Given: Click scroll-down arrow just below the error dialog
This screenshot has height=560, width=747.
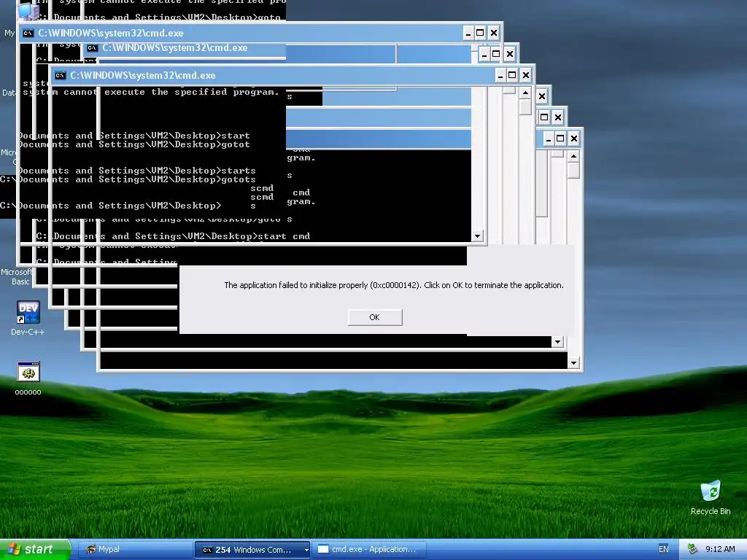Looking at the screenshot, I should pos(557,341).
